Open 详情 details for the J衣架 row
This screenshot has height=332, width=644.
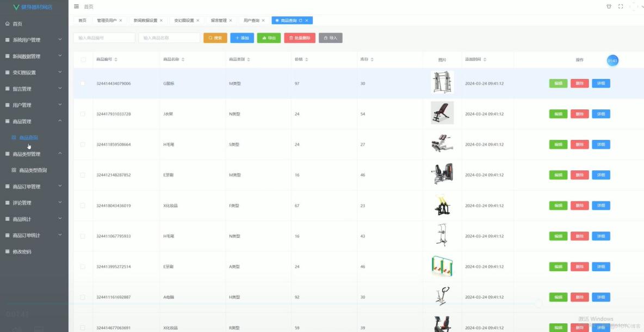tap(600, 114)
